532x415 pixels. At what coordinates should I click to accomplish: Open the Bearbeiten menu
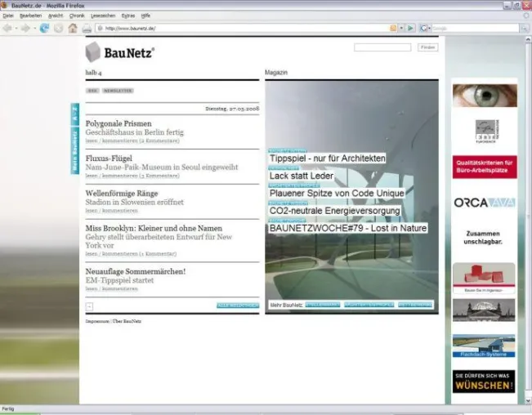click(x=30, y=16)
